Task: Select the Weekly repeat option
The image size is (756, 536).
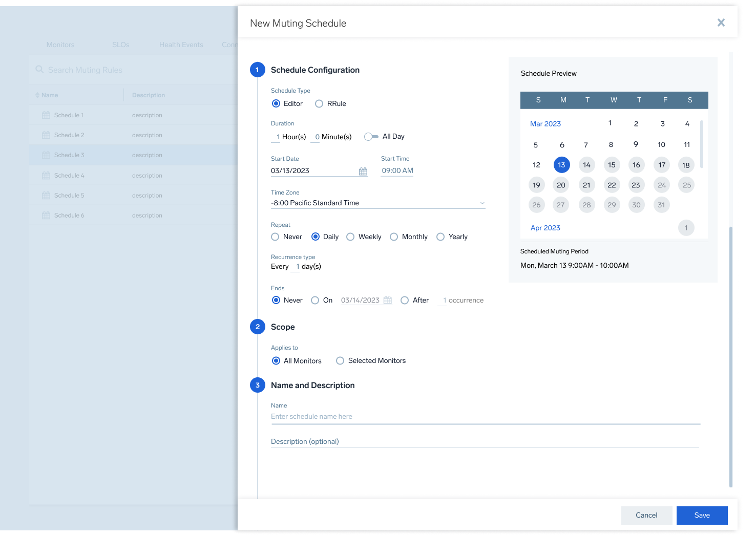Action: 350,237
